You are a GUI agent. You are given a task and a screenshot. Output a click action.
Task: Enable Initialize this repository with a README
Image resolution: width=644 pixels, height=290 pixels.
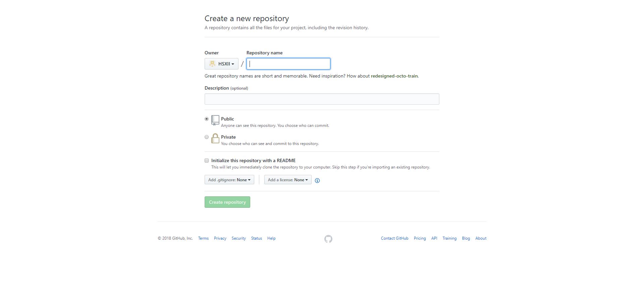coord(207,160)
